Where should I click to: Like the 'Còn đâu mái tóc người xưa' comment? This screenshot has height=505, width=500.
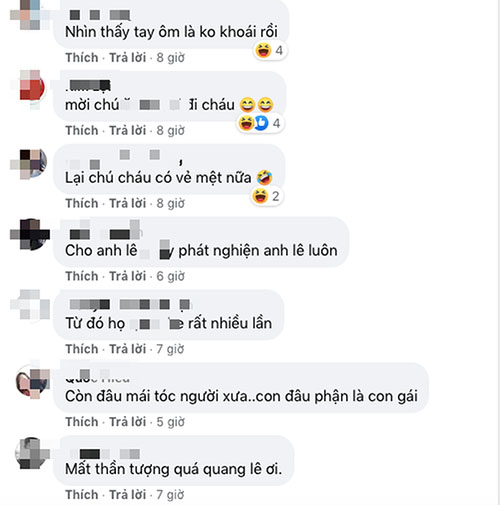(82, 422)
